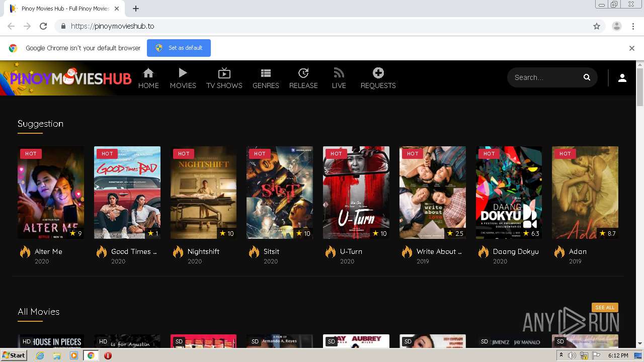The width and height of the screenshot is (644, 362).
Task: Click the HOT badge on Sitsit poster
Action: pos(260,153)
